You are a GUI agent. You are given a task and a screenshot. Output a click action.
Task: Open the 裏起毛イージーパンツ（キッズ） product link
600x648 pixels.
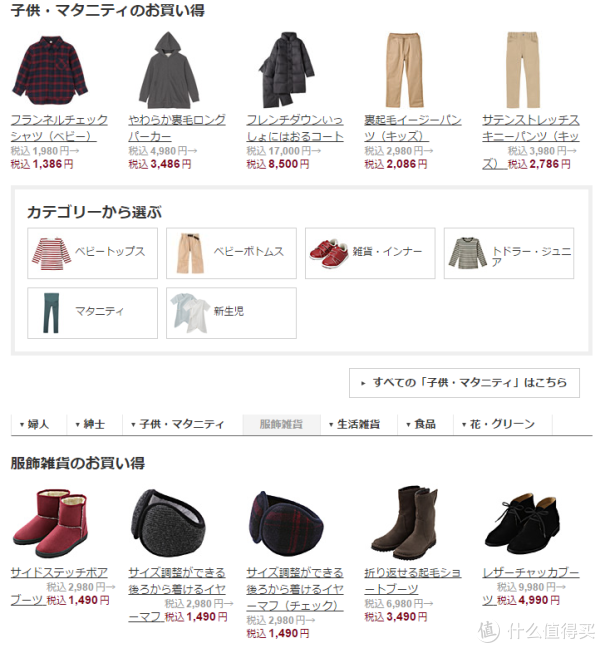tap(412, 128)
